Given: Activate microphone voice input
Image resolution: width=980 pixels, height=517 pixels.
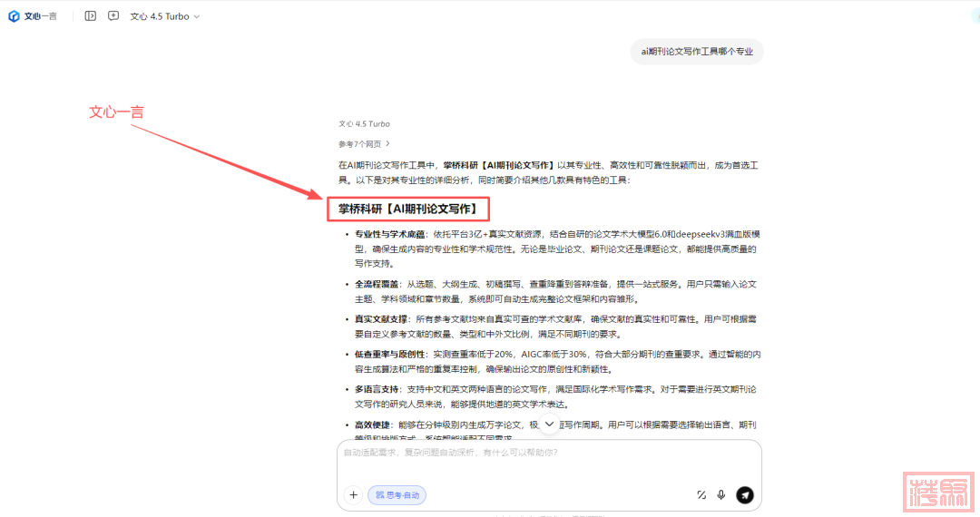Looking at the screenshot, I should click(721, 495).
